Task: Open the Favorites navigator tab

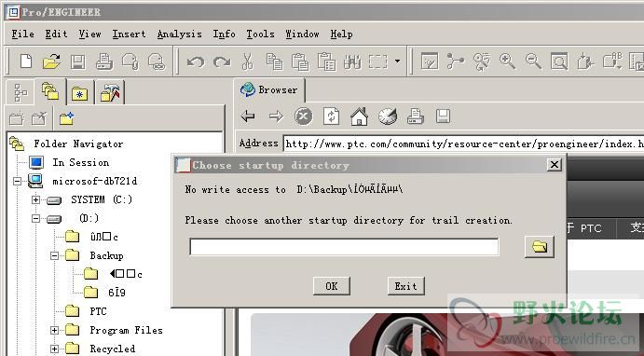Action: 79,93
